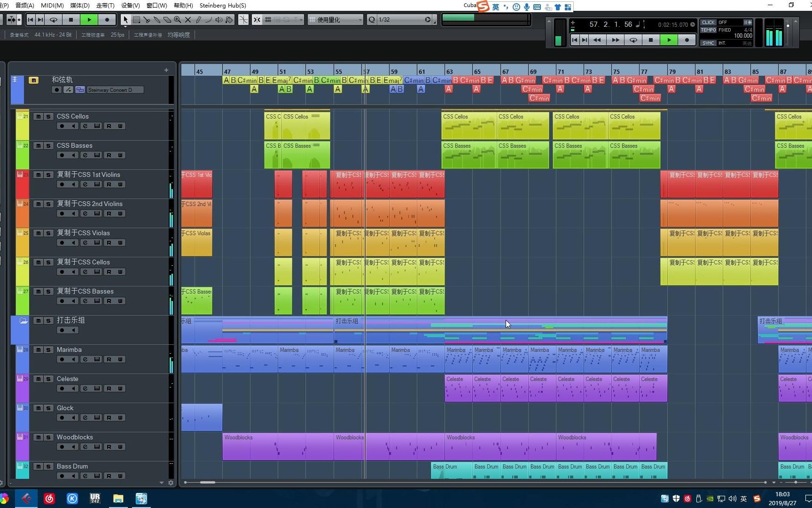Open track list settings gear menu

coord(171,483)
